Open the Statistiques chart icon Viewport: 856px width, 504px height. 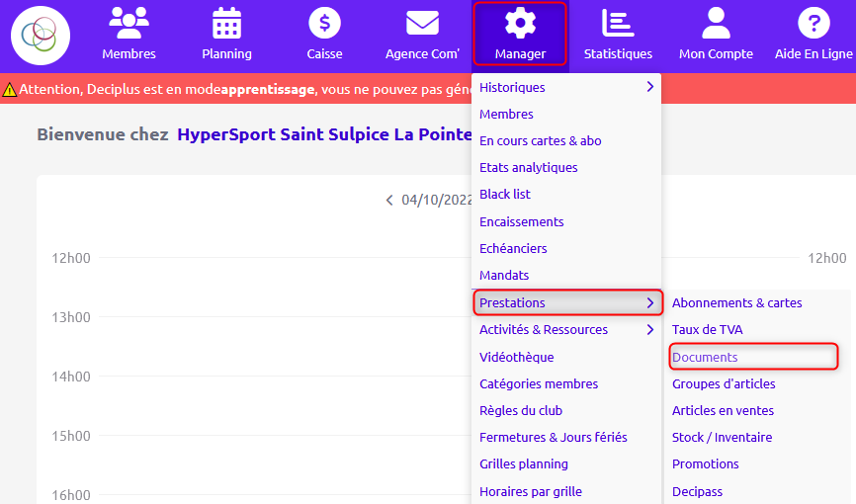(618, 23)
